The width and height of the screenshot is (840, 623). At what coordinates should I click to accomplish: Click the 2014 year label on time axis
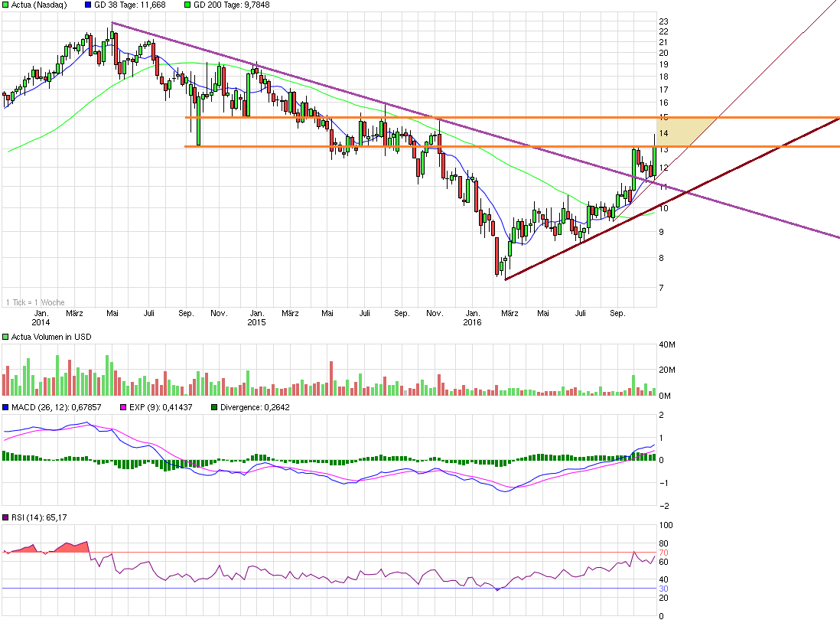[41, 324]
